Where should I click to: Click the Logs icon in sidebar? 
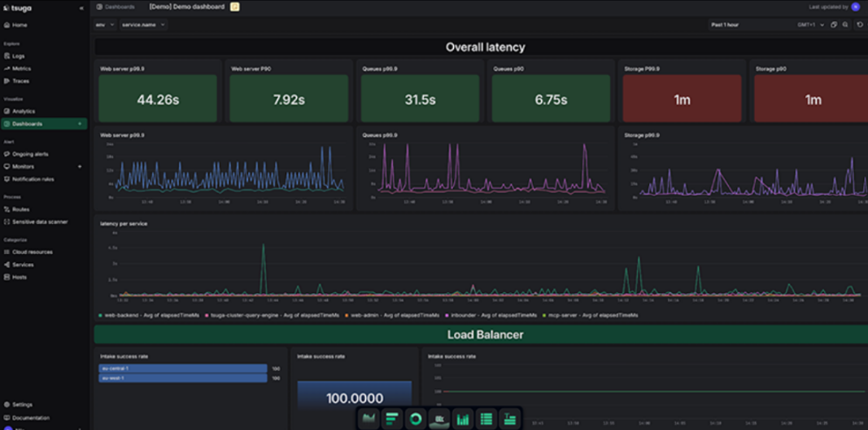point(7,56)
